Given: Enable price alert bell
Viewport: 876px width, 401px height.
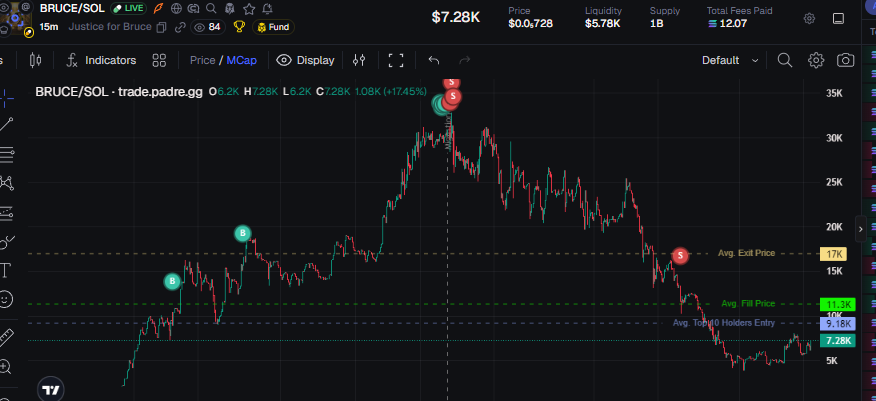Looking at the screenshot, I should 268,8.
